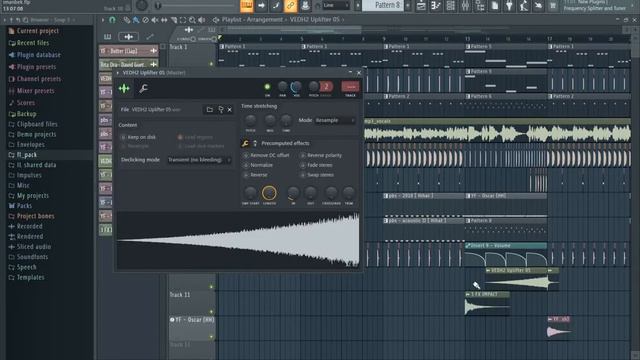This screenshot has width=640, height=360.
Task: Select YF - Better (Clap) in picker
Action: (129, 51)
